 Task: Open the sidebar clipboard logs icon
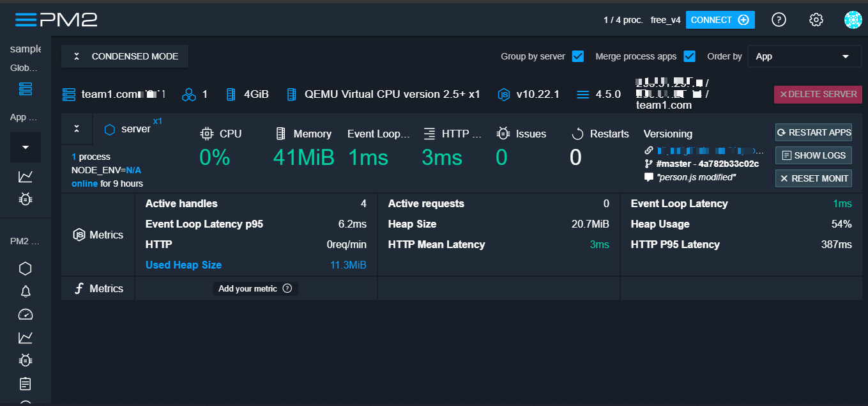coord(26,384)
